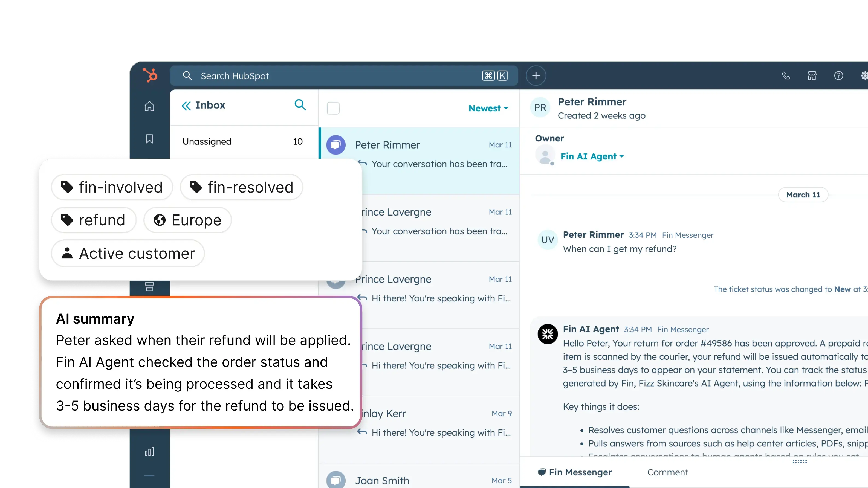Click the fin-resolved tag chip

(x=241, y=187)
